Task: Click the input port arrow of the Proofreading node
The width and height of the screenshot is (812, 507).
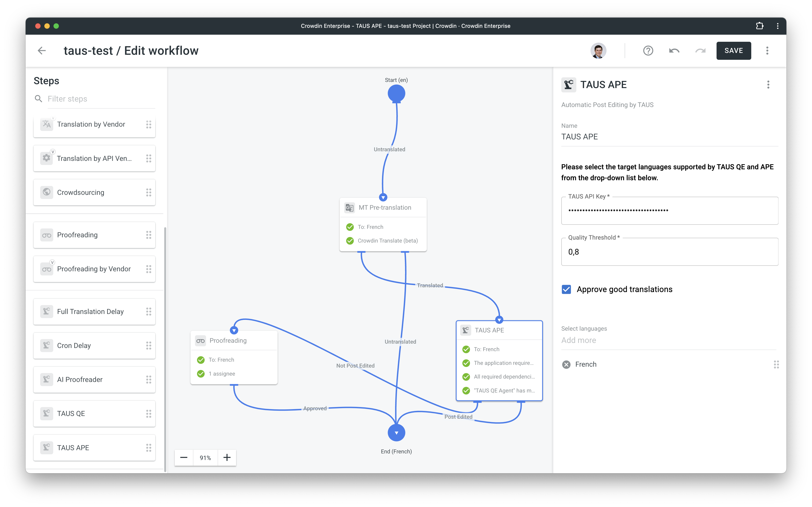Action: (x=234, y=330)
